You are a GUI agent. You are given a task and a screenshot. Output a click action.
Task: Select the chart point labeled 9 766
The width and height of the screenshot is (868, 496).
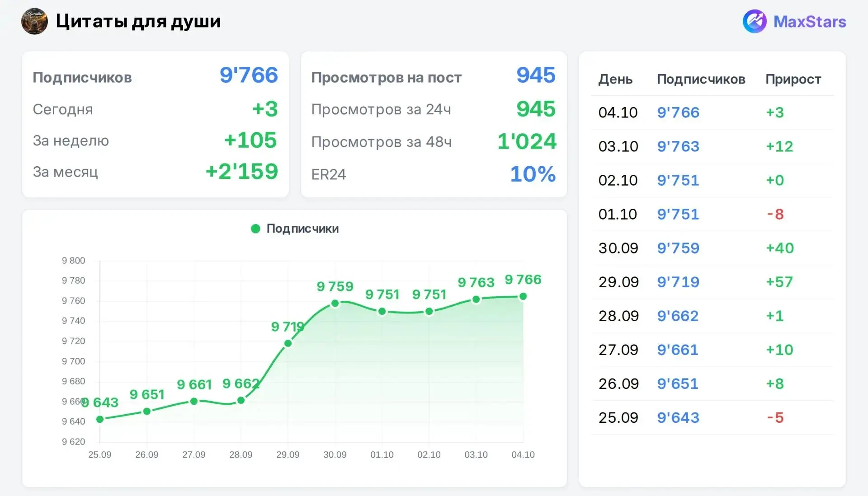523,296
